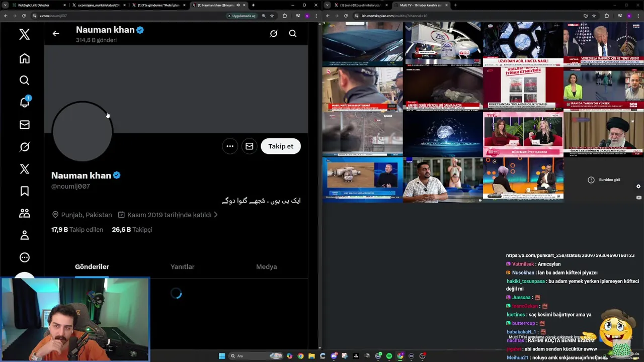Open Premium X icon in sidebar

pos(24,169)
